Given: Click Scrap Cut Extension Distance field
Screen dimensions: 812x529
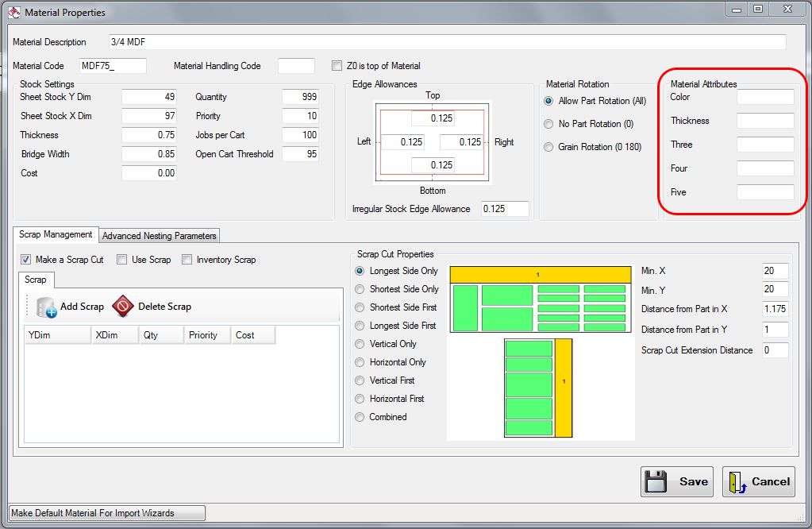Looking at the screenshot, I should tap(775, 350).
